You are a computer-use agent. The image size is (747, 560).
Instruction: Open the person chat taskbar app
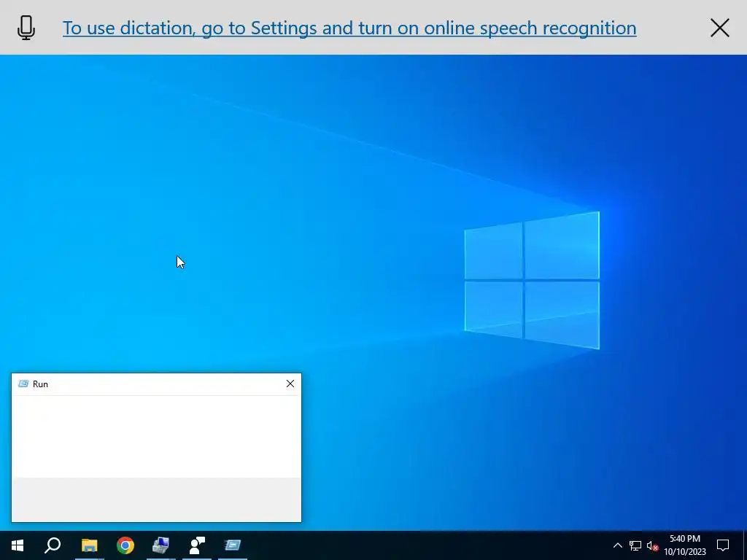click(197, 545)
